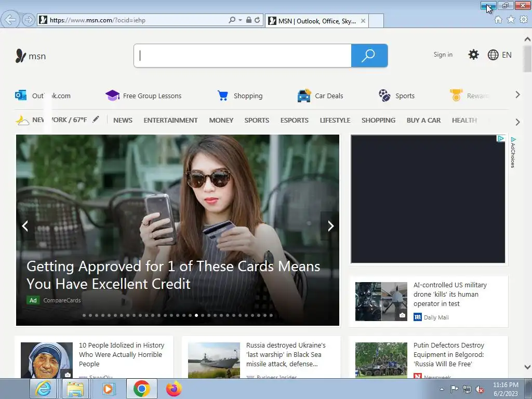Click the dark advertisement panel

(428, 199)
